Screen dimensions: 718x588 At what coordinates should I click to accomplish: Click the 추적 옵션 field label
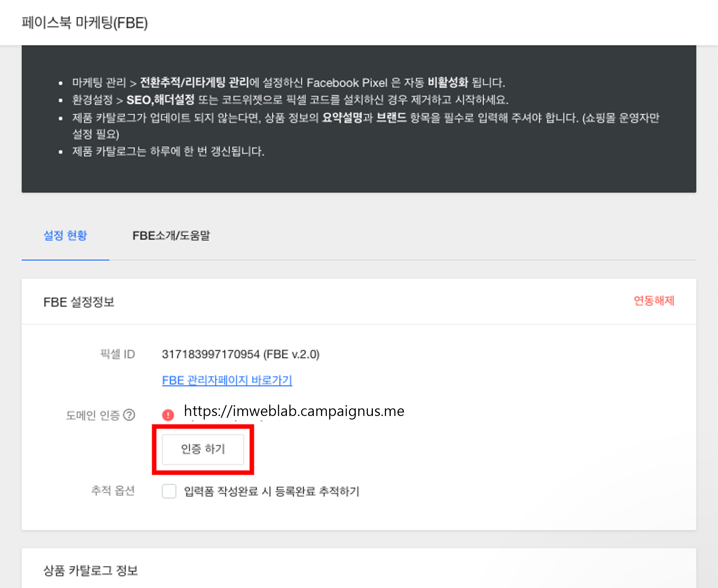coord(113,491)
